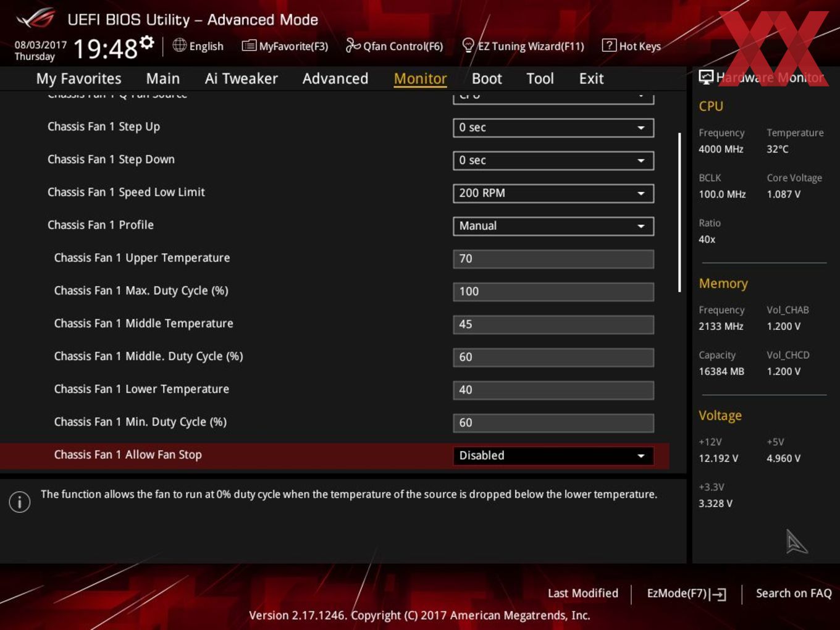Click the Hardware Monitor display icon

pyautogui.click(x=706, y=77)
